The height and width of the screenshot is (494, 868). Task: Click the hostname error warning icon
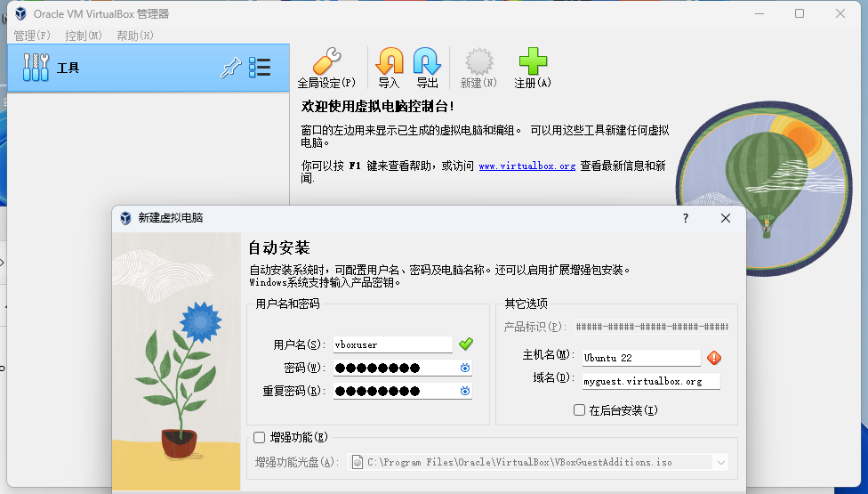[714, 358]
